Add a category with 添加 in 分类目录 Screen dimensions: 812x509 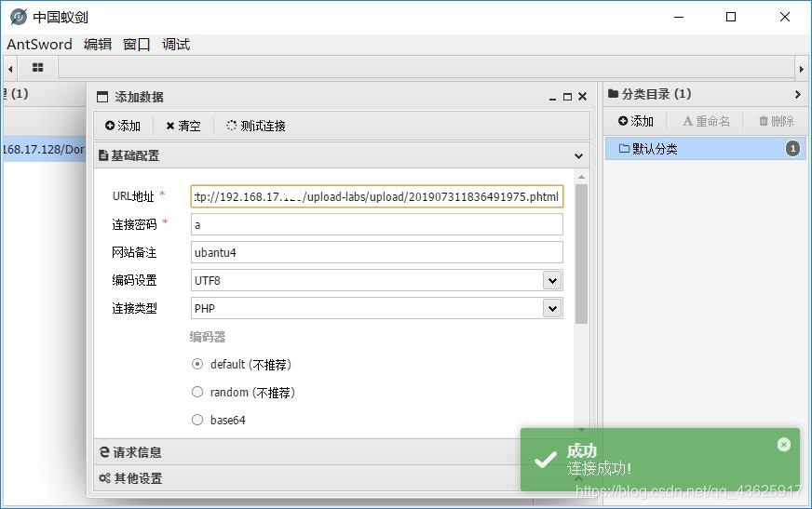(636, 121)
